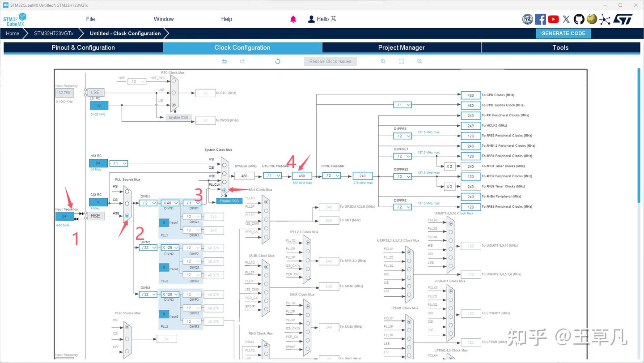Select HSI in the System Clock Mux
Image resolution: width=644 pixels, height=363 pixels.
point(225,165)
